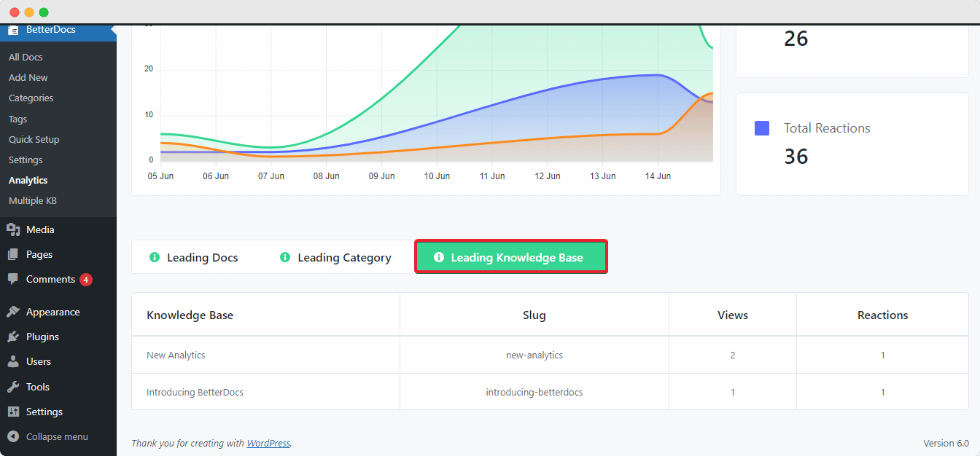Open the Plugins plug icon
Viewport: 980px width, 456px height.
(12, 336)
